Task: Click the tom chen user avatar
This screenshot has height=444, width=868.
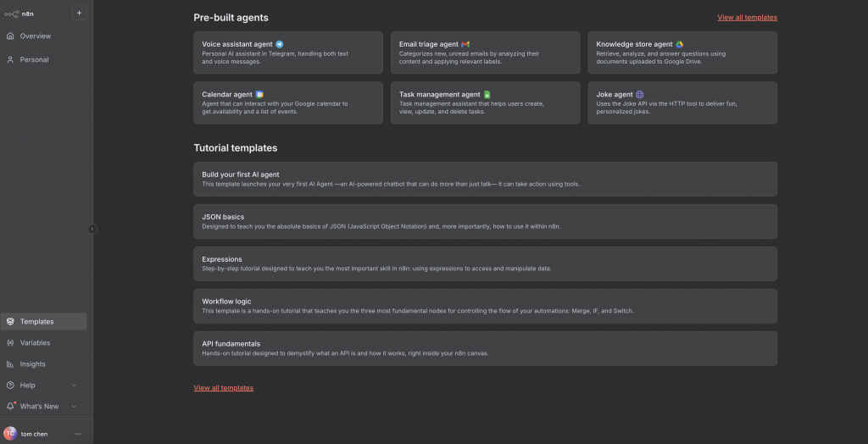Action: pos(10,433)
